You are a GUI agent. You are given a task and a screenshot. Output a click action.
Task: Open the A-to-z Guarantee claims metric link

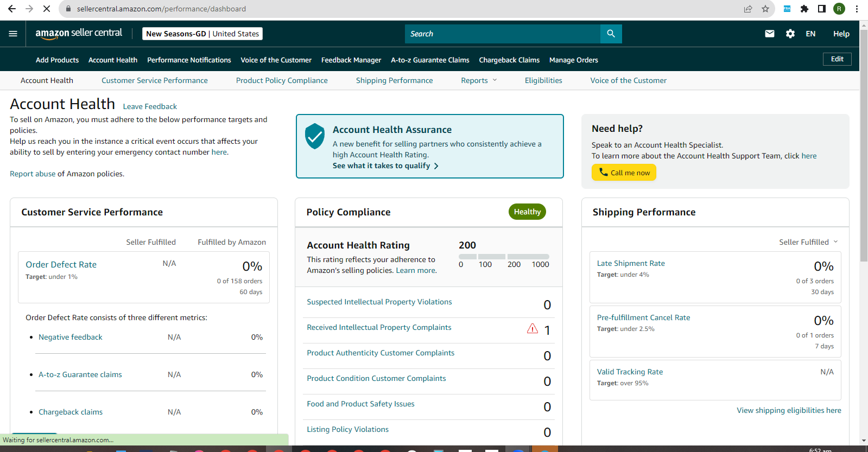pos(80,374)
